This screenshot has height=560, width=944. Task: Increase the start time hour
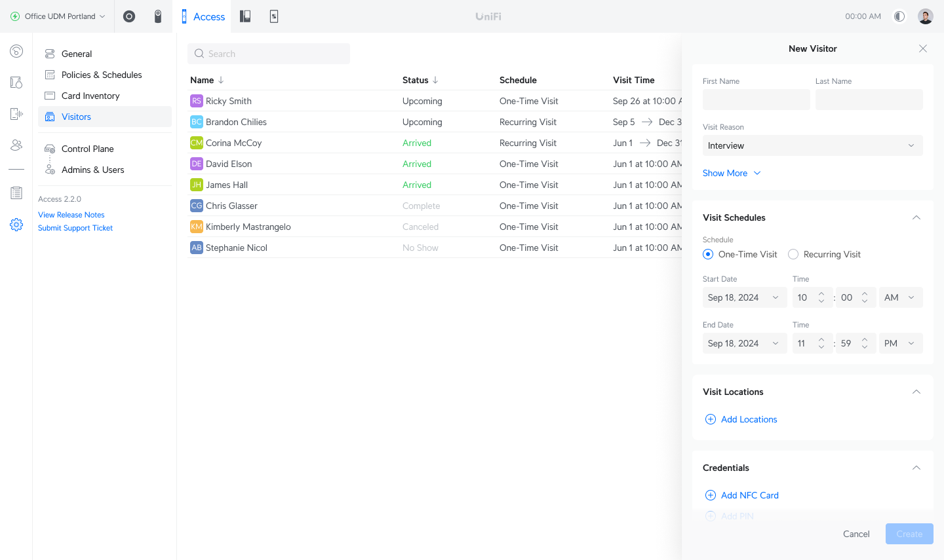click(x=821, y=294)
